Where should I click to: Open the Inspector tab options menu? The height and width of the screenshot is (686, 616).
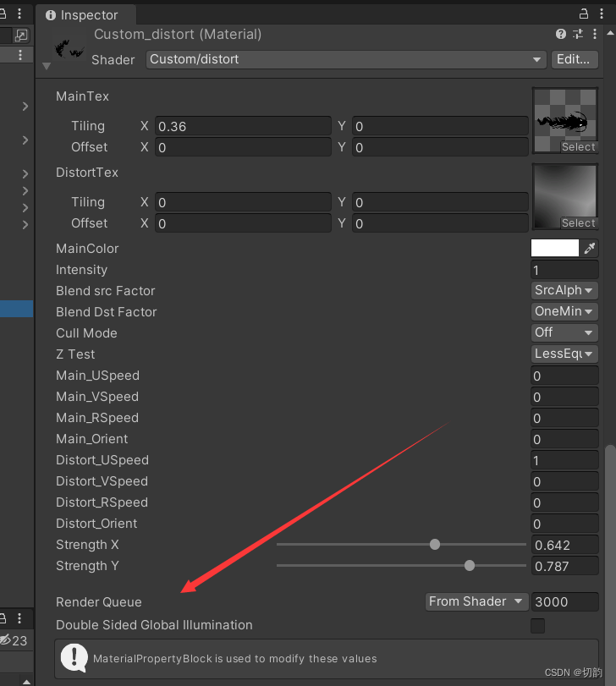602,14
